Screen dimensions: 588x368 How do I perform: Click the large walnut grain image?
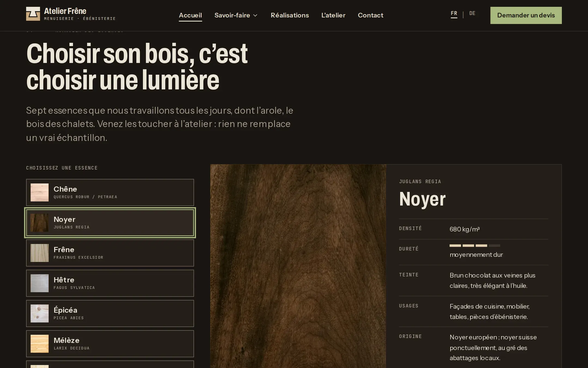[x=298, y=266]
